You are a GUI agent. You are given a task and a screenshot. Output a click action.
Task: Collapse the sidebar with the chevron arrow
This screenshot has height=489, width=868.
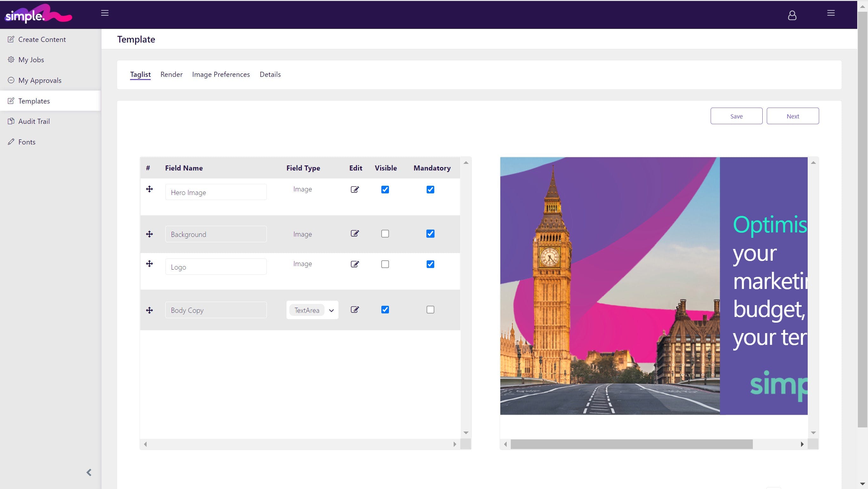pos(89,472)
